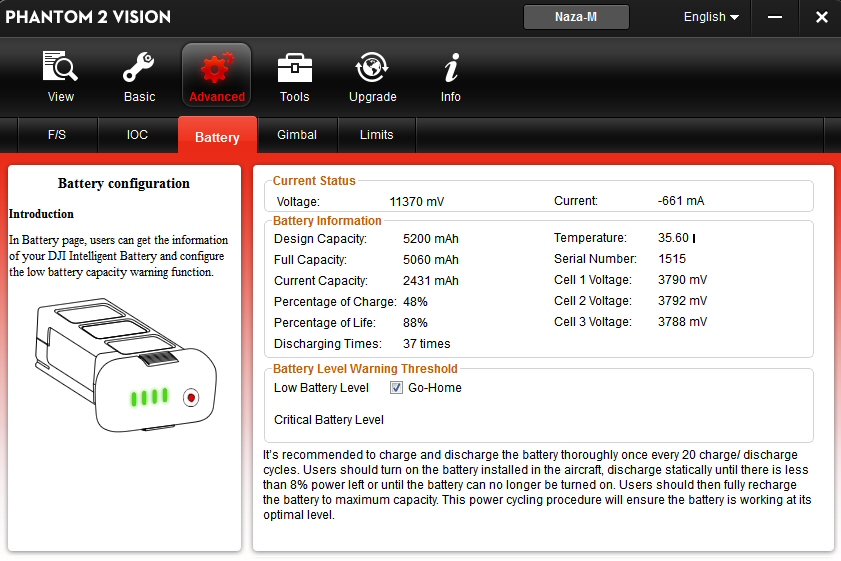Image resolution: width=841 pixels, height=561 pixels.
Task: Click the 1515 serial number value
Action: point(672,259)
